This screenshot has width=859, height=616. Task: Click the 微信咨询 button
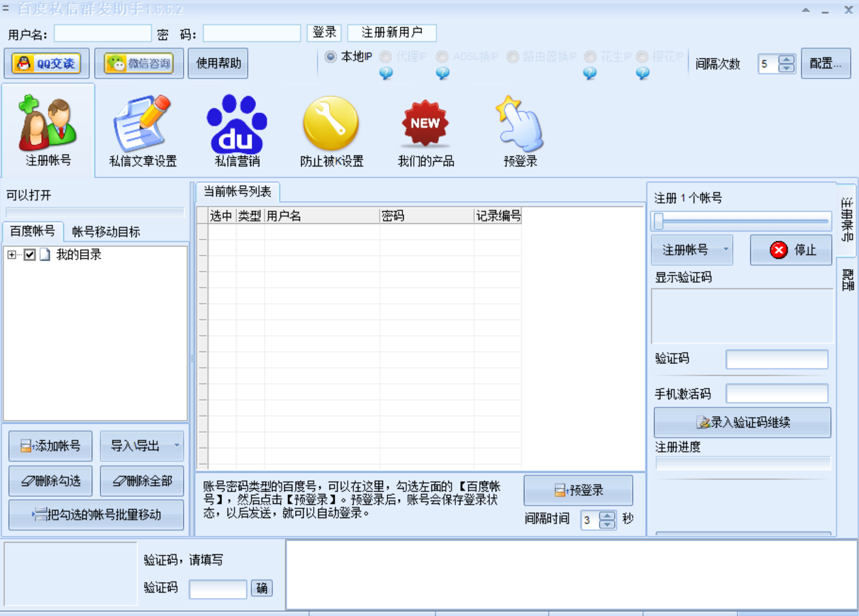(x=139, y=63)
